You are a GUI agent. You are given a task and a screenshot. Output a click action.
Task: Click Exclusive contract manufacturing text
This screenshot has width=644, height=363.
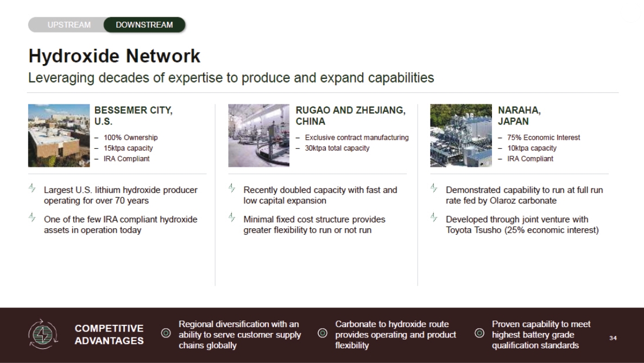tap(357, 137)
